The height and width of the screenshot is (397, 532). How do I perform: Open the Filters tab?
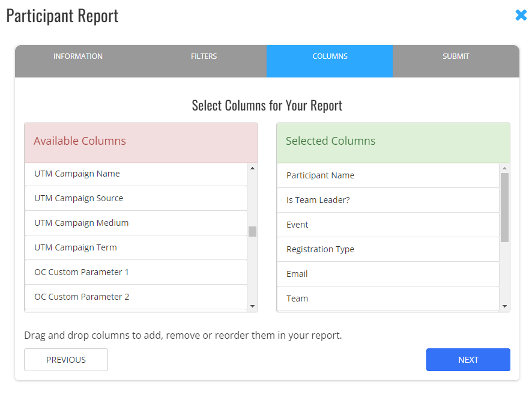(x=204, y=56)
